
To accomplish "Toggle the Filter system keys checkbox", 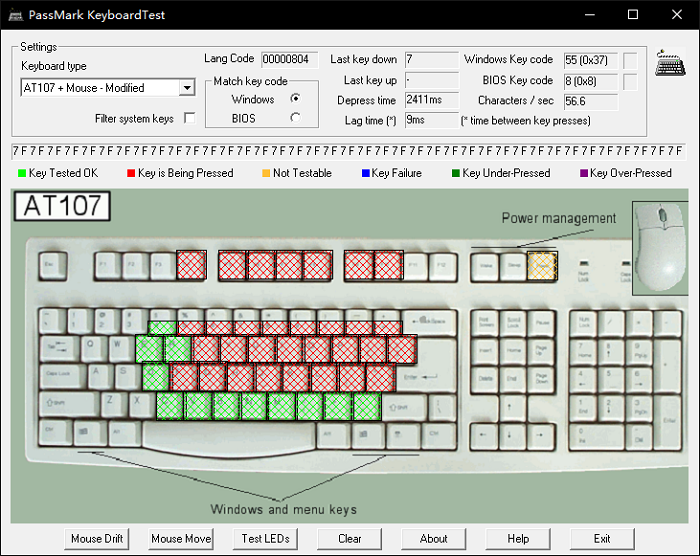I will [190, 118].
